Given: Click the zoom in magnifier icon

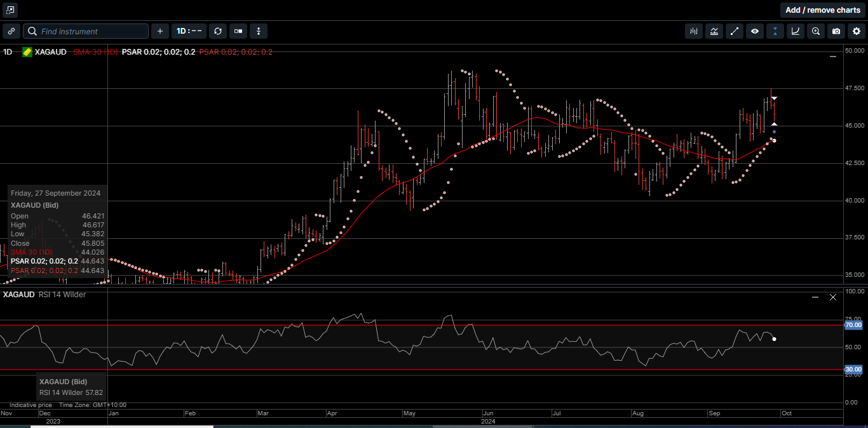Looking at the screenshot, I should (x=816, y=31).
